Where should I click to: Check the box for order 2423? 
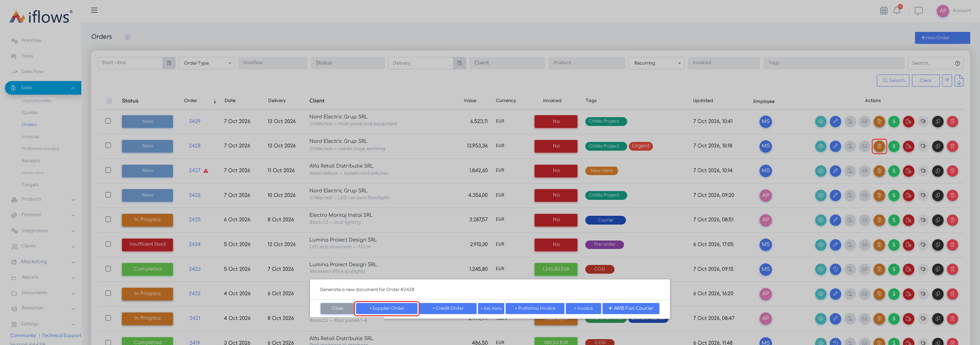pyautogui.click(x=108, y=269)
